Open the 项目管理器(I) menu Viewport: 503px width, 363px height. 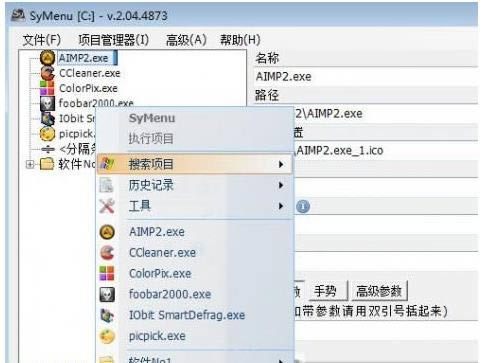coord(114,40)
